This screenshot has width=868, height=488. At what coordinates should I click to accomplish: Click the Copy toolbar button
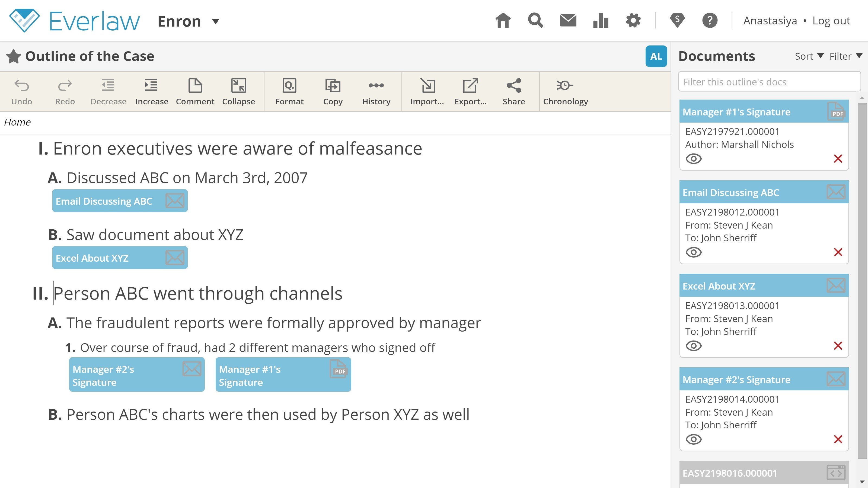tap(333, 92)
